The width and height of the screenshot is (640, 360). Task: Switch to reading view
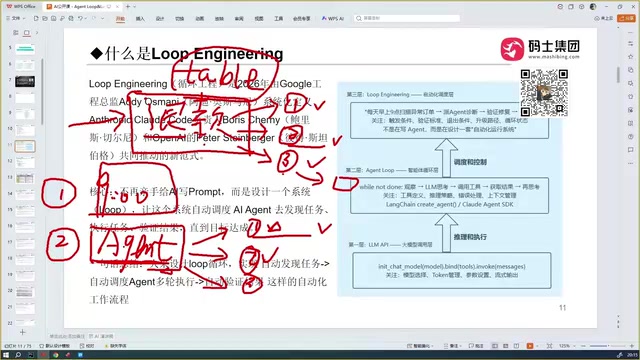coord(516,346)
